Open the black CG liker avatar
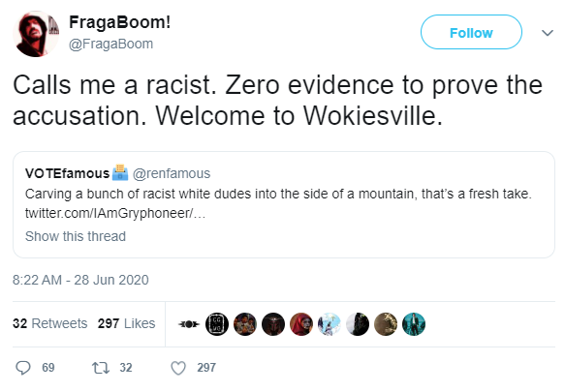 217,324
